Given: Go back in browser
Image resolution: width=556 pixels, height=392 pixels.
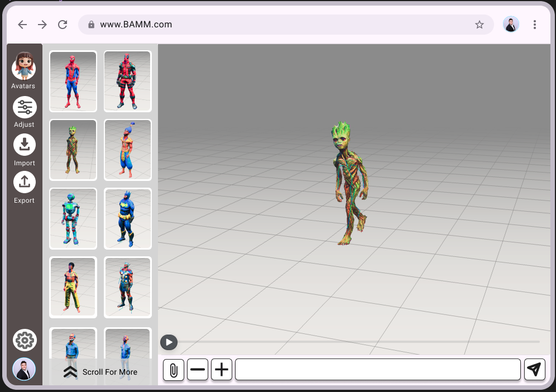Looking at the screenshot, I should point(22,25).
